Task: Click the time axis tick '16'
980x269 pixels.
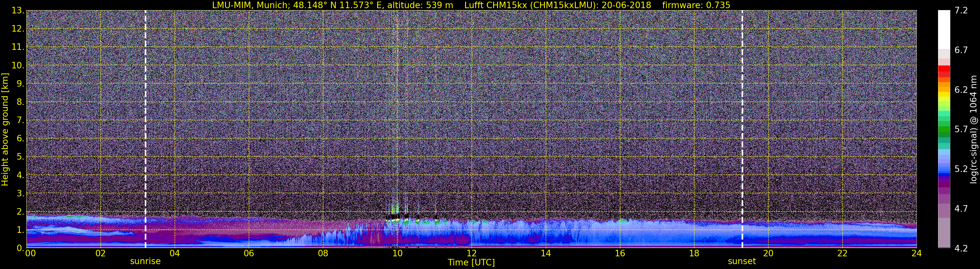Action: [x=620, y=253]
